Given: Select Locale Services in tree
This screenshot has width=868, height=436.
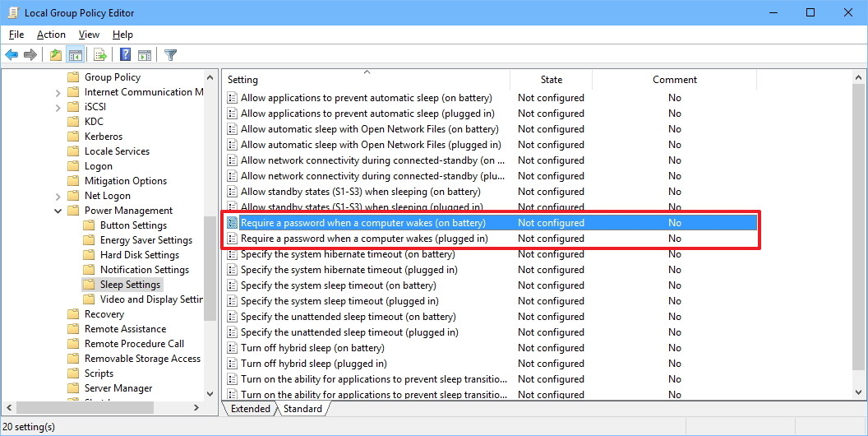Looking at the screenshot, I should pos(117,151).
